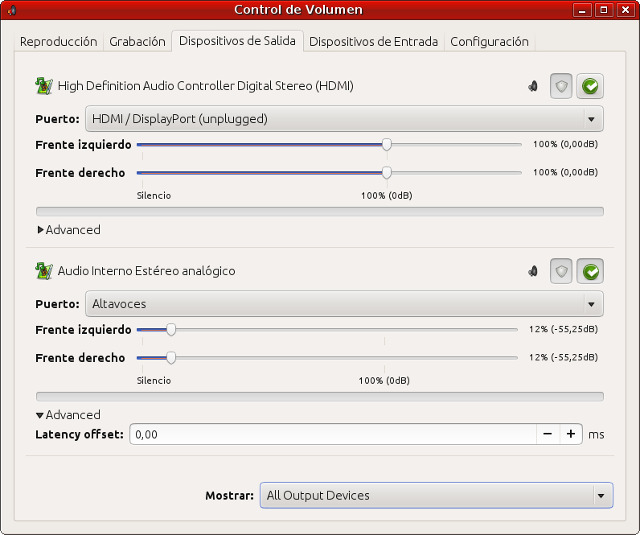Decrease latency offset with minus button
640x535 pixels.
[547, 434]
